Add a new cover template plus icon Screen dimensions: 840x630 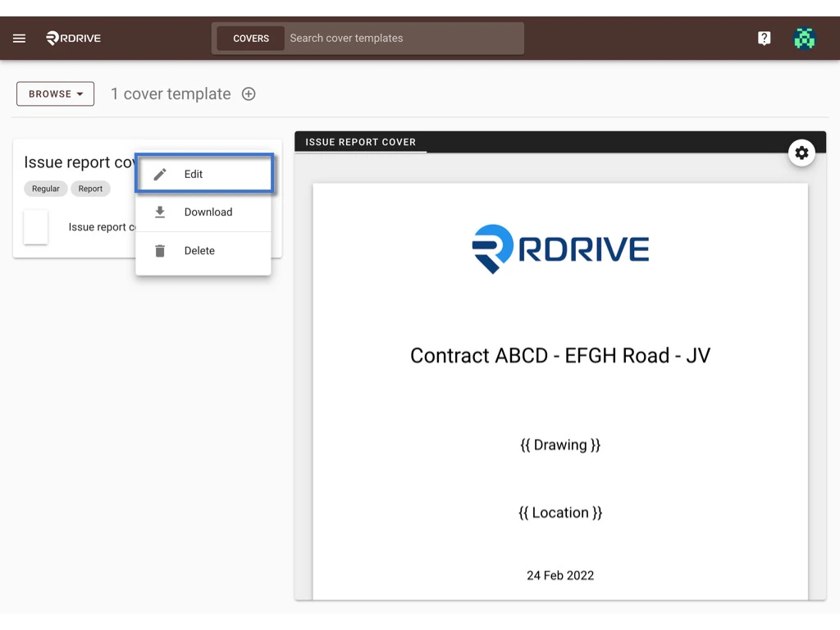coord(249,94)
